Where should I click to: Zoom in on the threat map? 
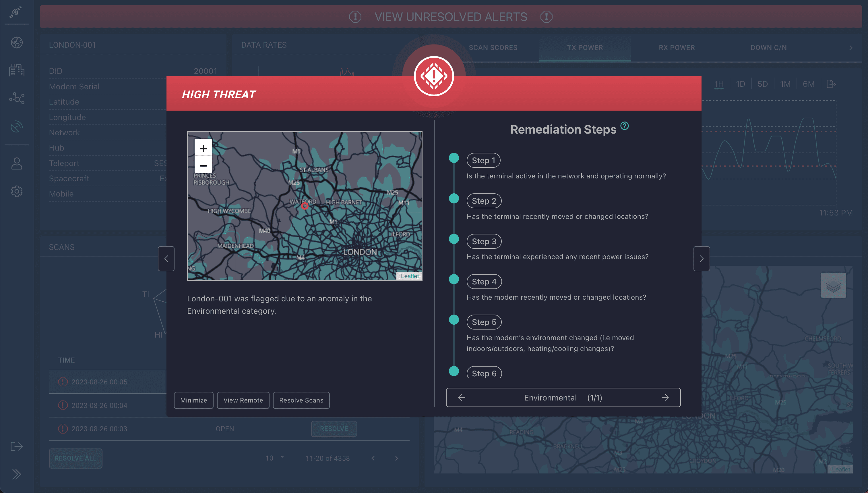tap(203, 148)
